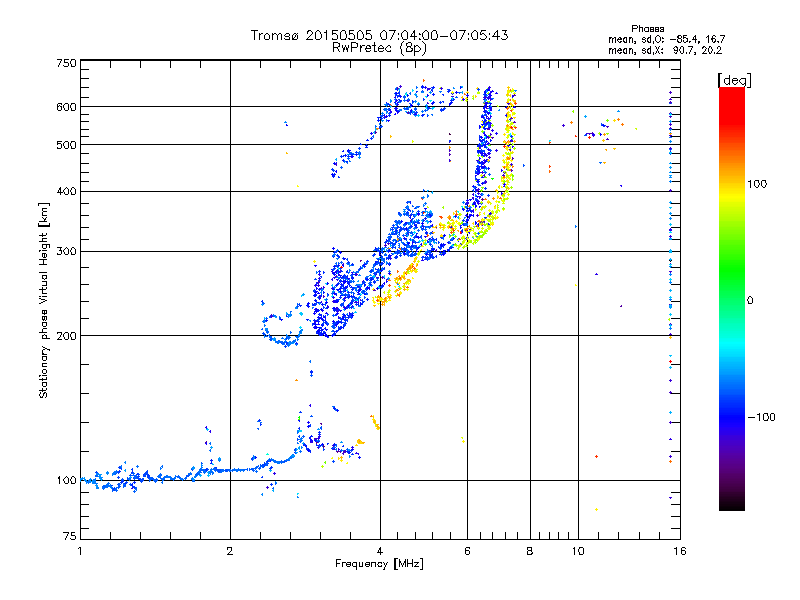Click the y-axis tick label '100'
The image size is (800, 600).
coord(66,481)
